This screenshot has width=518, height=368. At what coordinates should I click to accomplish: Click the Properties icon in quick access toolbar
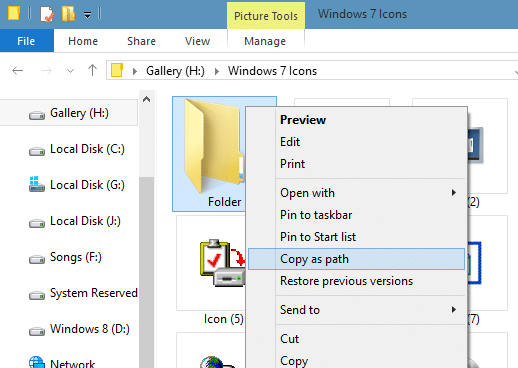click(47, 14)
